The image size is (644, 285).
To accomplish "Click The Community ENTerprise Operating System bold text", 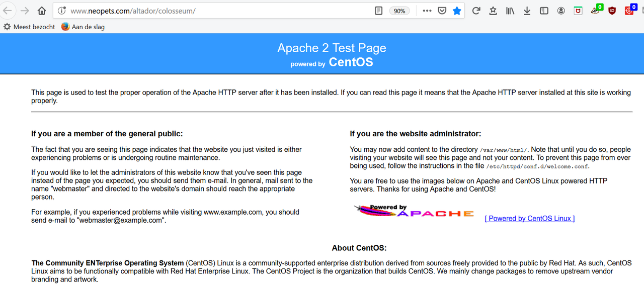I will [108, 263].
